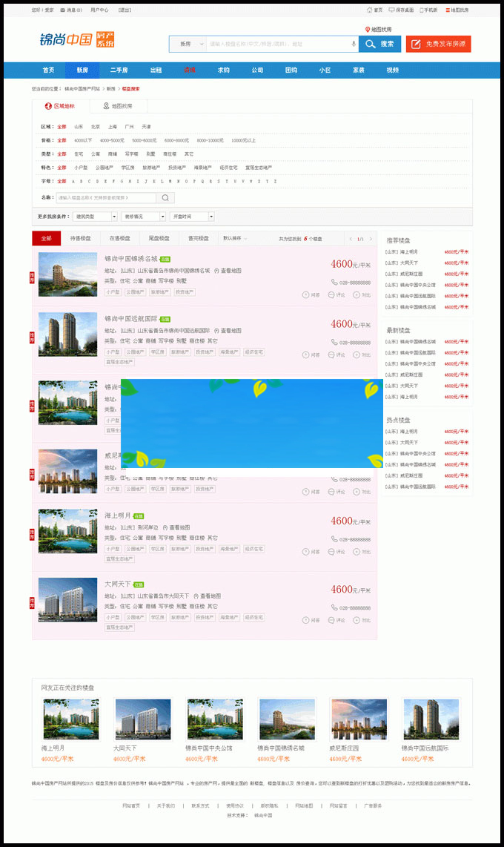This screenshot has width=504, height=847.
Task: Open 二手房 in the navigation bar
Action: [x=119, y=70]
